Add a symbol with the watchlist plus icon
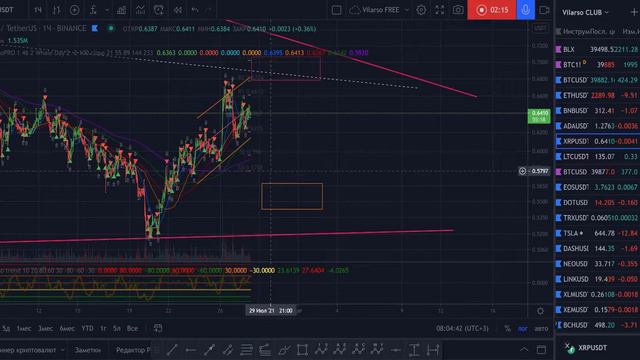 click(634, 12)
